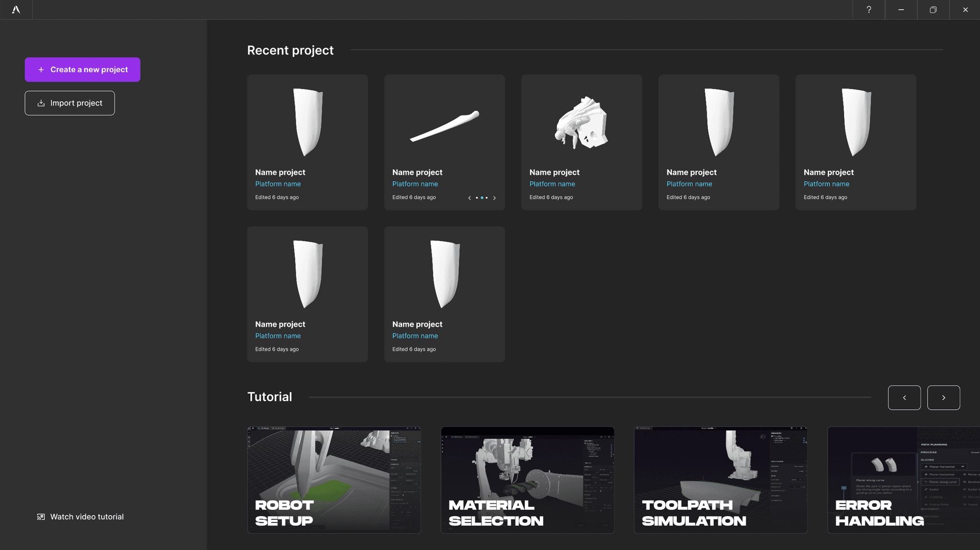Click Import project button

70,103
